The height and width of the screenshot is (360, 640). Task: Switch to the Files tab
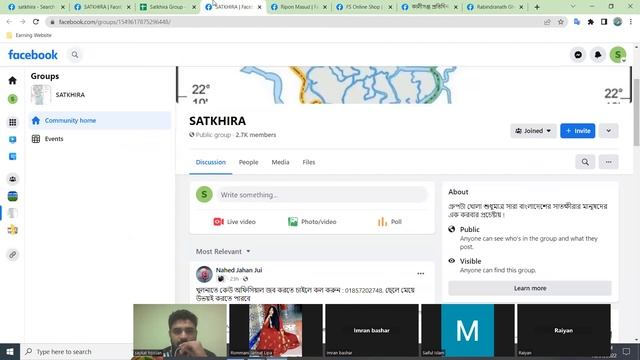coord(309,162)
